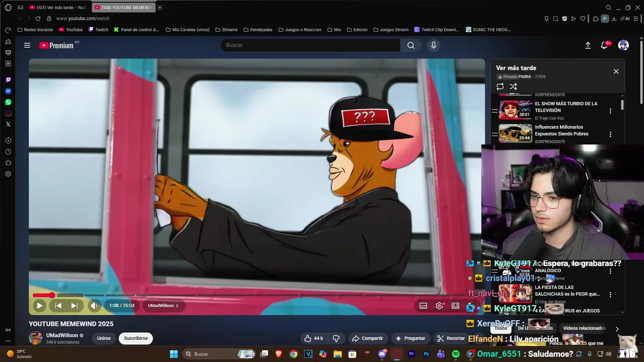This screenshot has height=362, width=644.
Task: Close the Ver más tarde playlist panel
Action: [616, 71]
